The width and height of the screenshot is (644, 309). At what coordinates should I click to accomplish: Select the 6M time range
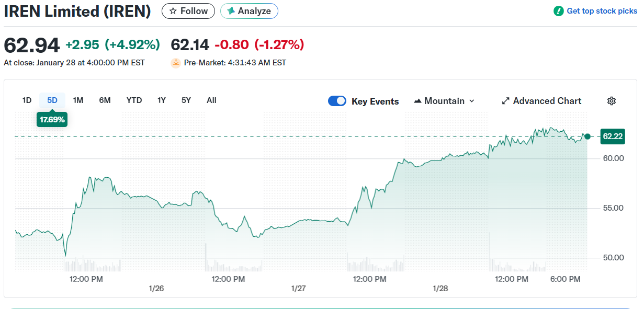point(105,100)
